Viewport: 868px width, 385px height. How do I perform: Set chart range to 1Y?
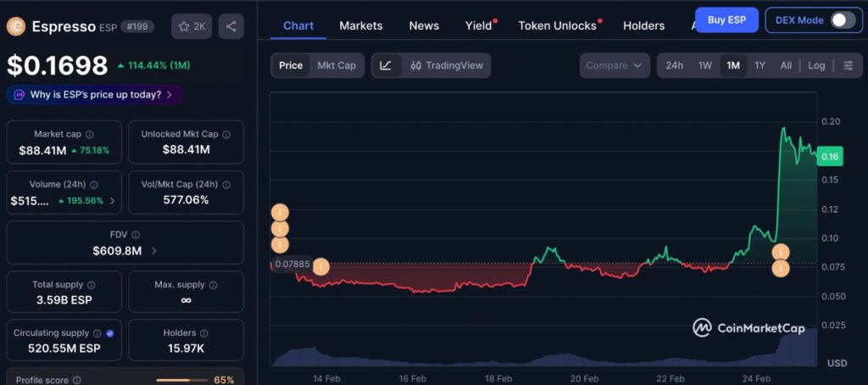[x=760, y=65]
